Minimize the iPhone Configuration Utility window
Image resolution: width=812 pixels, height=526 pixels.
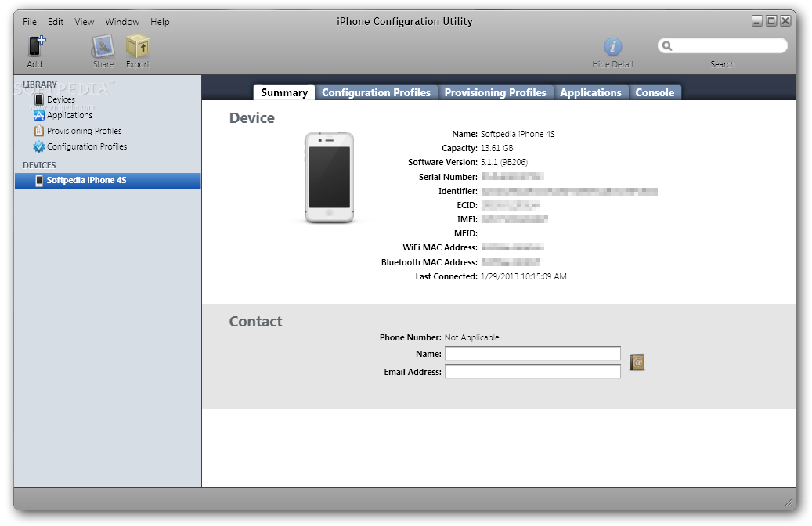(x=757, y=20)
